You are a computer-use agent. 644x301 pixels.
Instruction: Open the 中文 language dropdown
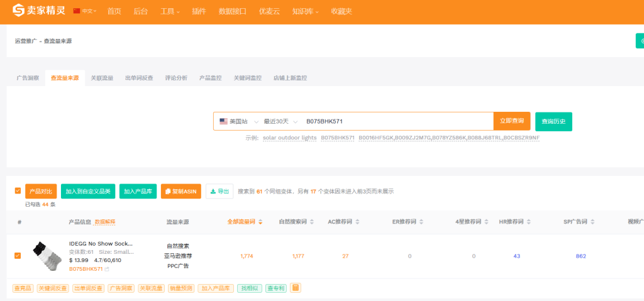pyautogui.click(x=85, y=11)
